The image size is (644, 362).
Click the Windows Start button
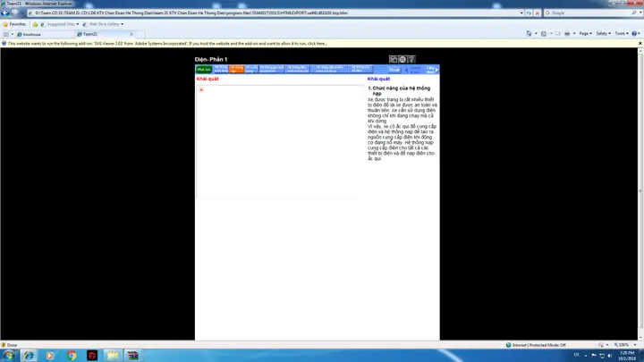pyautogui.click(x=9, y=356)
